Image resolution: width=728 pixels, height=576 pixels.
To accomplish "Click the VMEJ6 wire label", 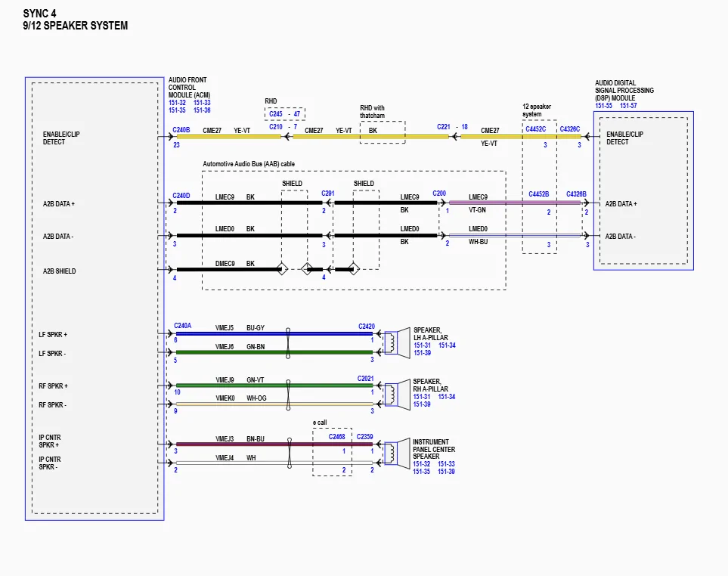I will click(x=225, y=347).
